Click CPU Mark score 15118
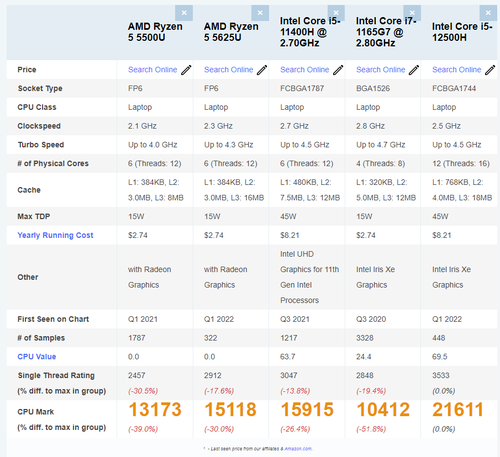Screen dimensions: 500x457 point(230,410)
